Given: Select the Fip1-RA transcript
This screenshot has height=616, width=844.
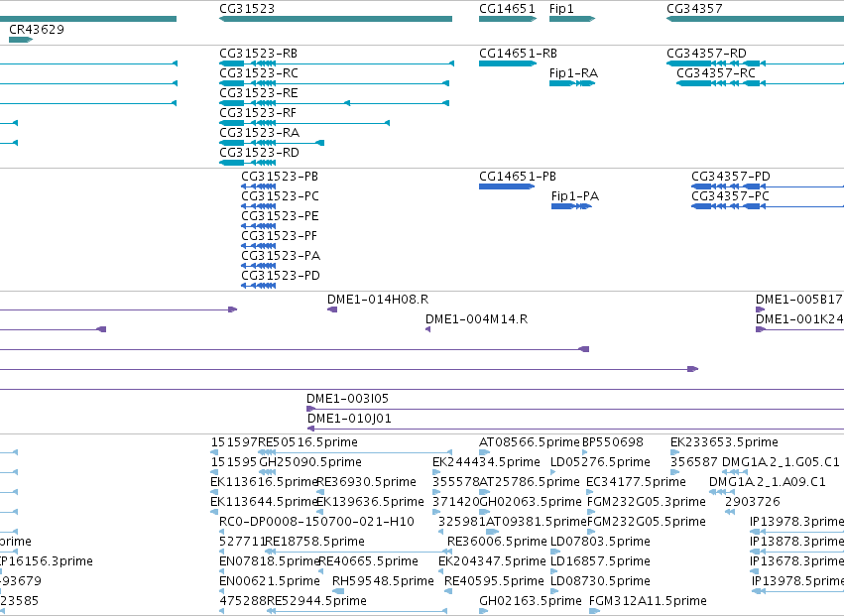Looking at the screenshot, I should pos(571,83).
